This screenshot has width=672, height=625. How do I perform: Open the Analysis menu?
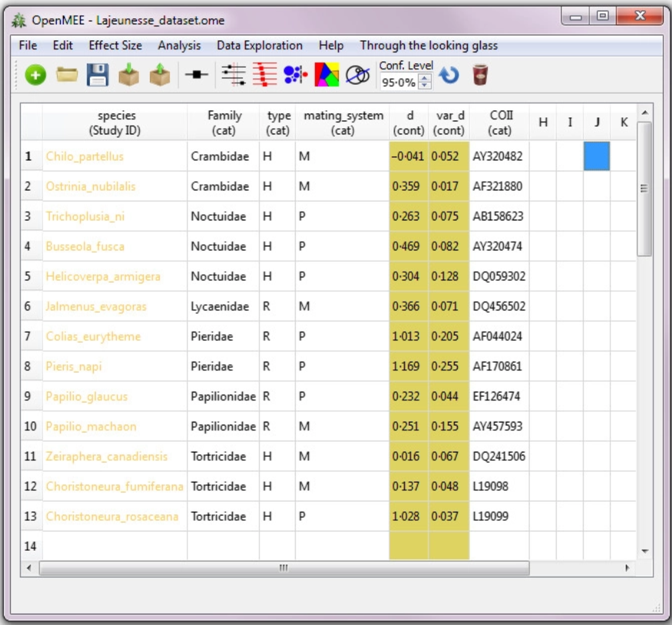(179, 45)
